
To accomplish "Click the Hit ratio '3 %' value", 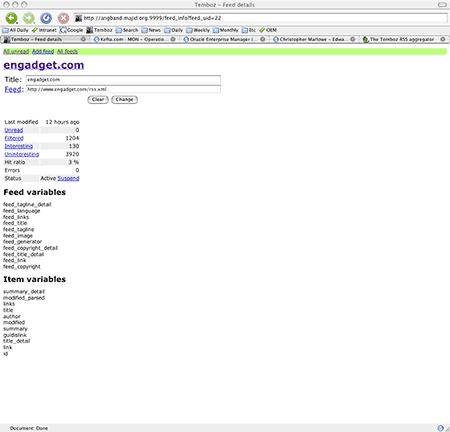I will point(74,162).
